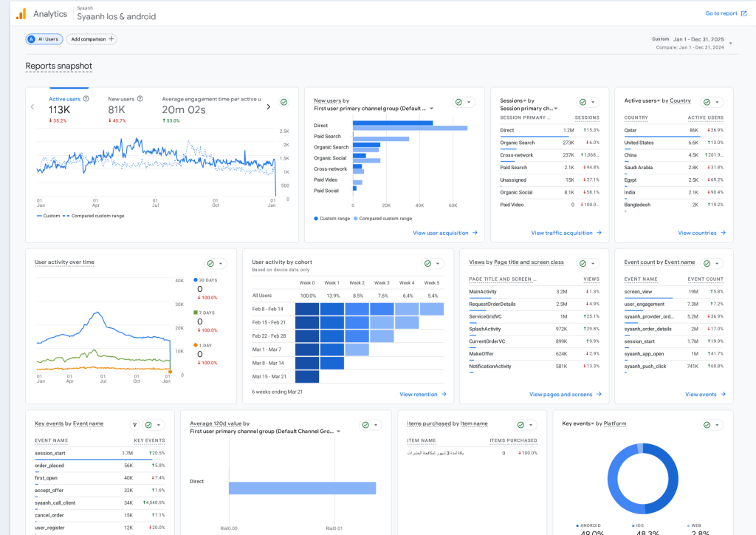Click the info icon beside New users

(140, 98)
